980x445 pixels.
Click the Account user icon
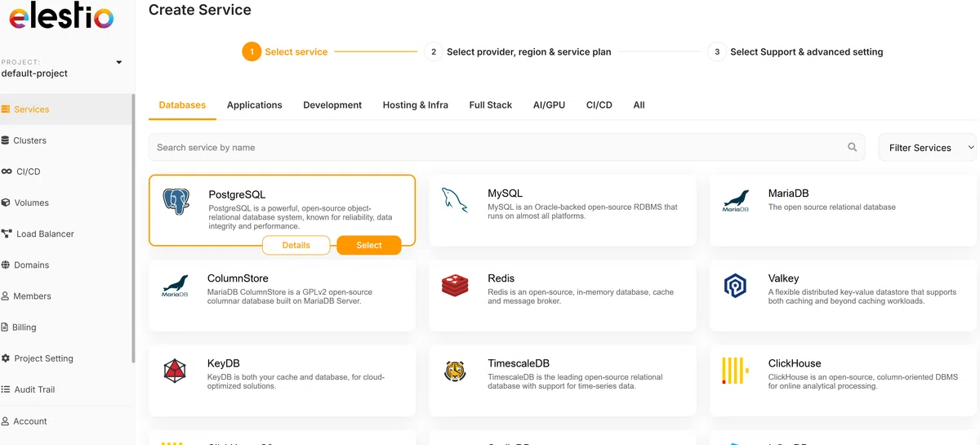pos(6,421)
